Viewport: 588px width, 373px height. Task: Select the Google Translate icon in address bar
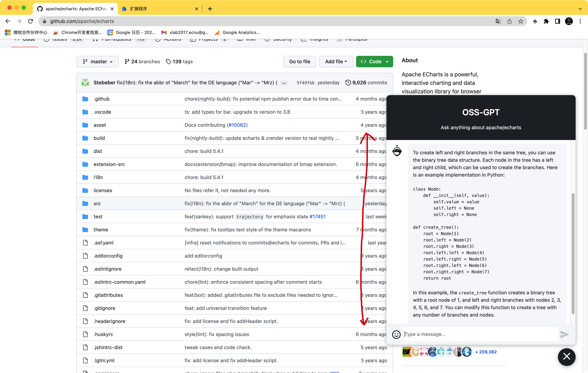click(498, 21)
